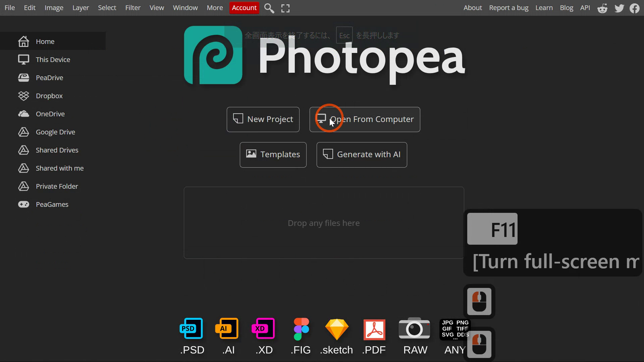This screenshot has height=362, width=644.
Task: Select the .FIG Figma format icon
Action: coord(301,329)
